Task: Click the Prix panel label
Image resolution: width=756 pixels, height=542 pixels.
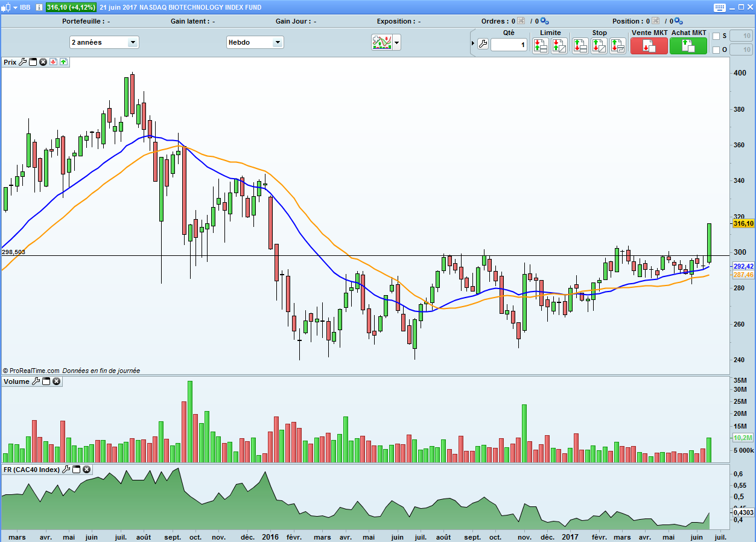Action: click(10, 62)
